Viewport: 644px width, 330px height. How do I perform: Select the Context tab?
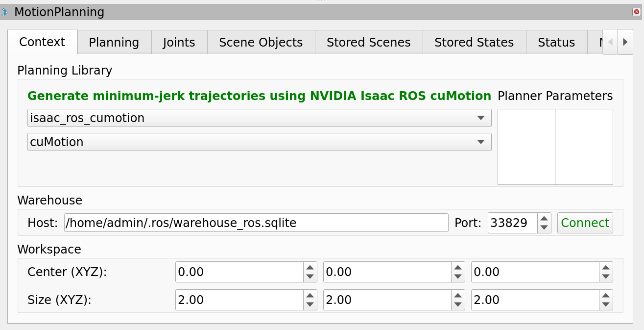click(x=43, y=42)
